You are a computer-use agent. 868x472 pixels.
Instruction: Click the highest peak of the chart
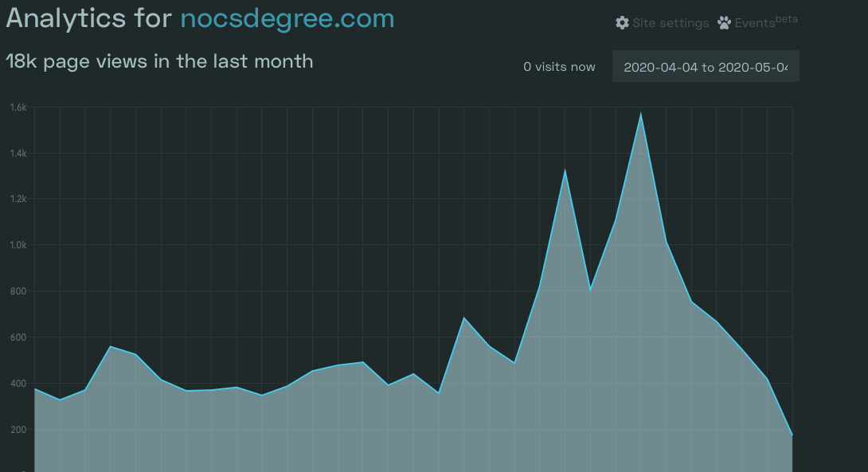click(x=641, y=114)
